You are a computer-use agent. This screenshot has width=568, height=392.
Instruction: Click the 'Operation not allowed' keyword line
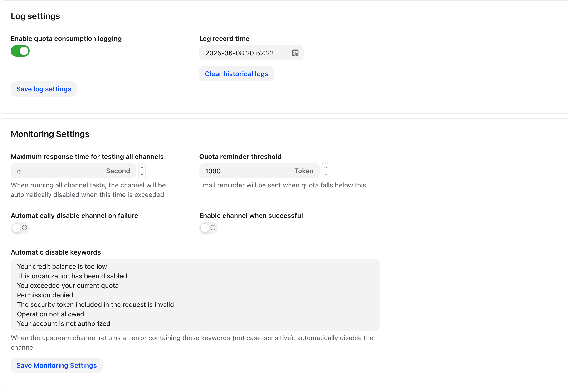pos(51,314)
